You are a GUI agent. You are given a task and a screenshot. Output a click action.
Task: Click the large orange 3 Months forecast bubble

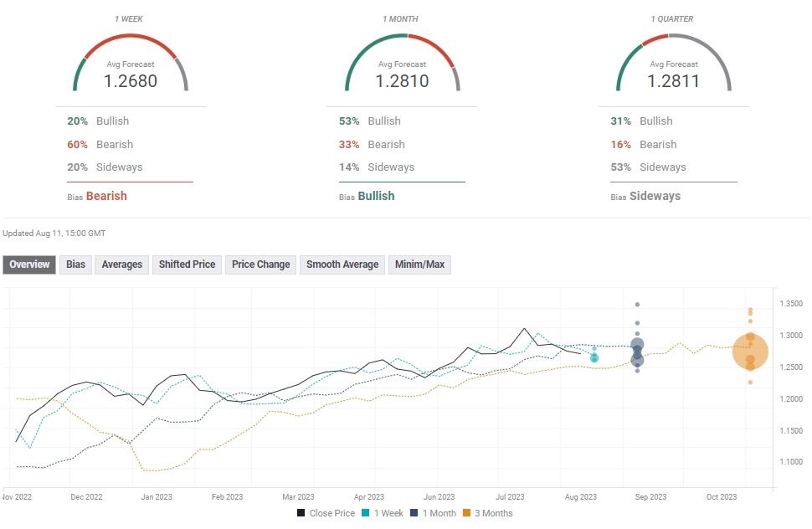pyautogui.click(x=750, y=351)
